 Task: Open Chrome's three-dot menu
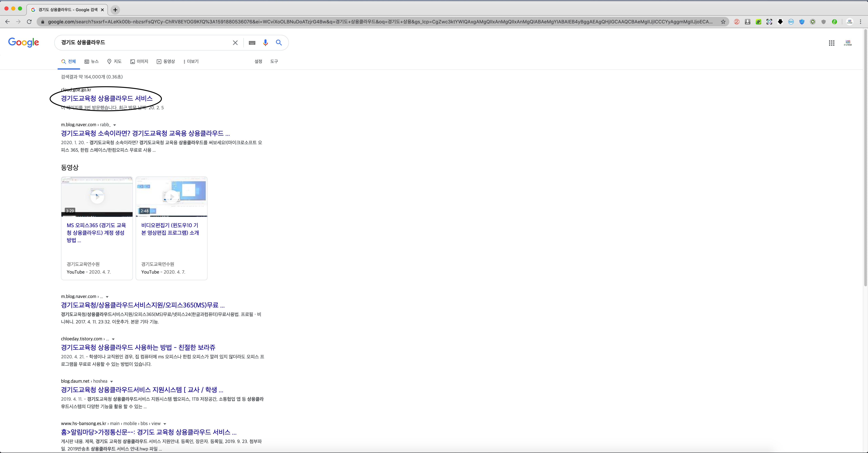tap(860, 22)
